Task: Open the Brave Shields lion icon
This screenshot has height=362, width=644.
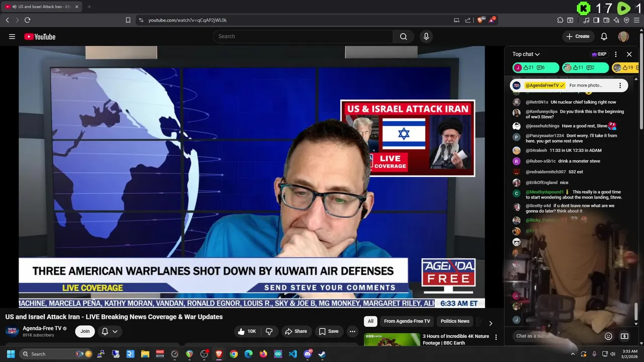Action: [x=480, y=20]
